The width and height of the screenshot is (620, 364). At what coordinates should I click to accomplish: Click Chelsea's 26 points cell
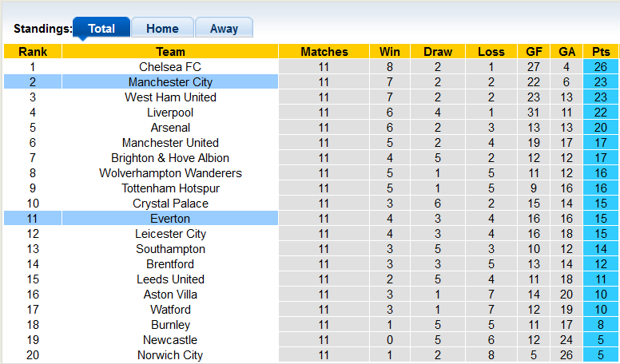[x=601, y=67]
